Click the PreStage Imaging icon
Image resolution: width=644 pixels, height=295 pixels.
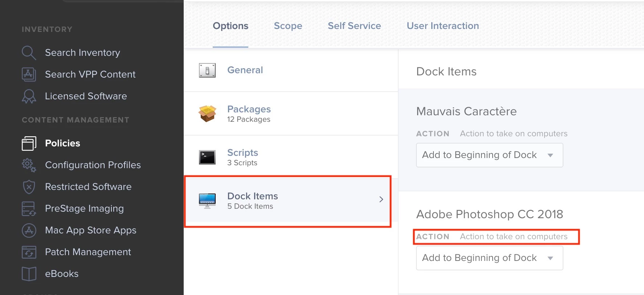coord(29,209)
